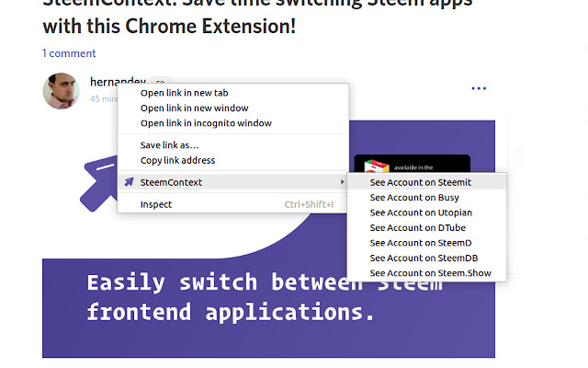Screen dimensions: 588x368
Task: Select See Account on Utopian
Action: pos(426,213)
